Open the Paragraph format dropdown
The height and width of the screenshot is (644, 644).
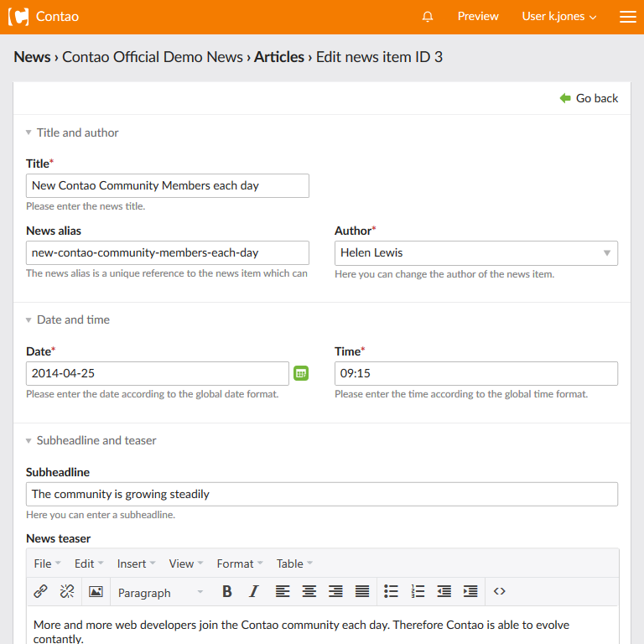pyautogui.click(x=161, y=593)
